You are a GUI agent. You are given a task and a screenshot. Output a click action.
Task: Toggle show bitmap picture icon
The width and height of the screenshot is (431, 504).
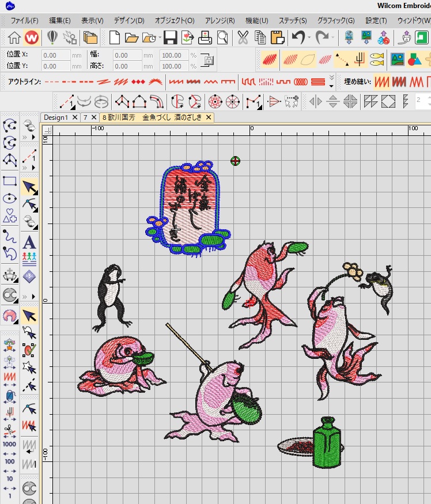397,59
